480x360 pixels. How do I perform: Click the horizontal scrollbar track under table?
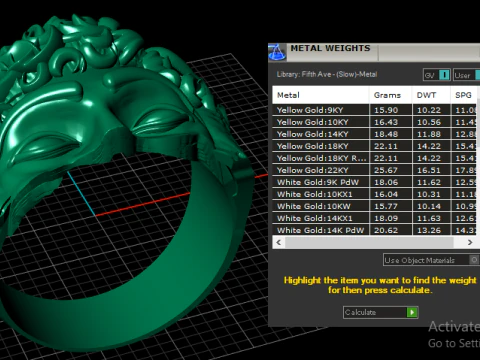click(x=369, y=242)
